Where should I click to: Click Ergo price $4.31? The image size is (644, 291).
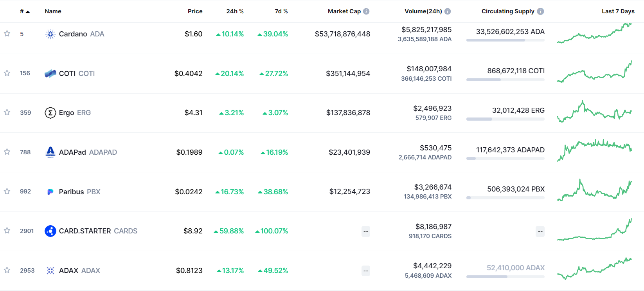click(x=194, y=113)
